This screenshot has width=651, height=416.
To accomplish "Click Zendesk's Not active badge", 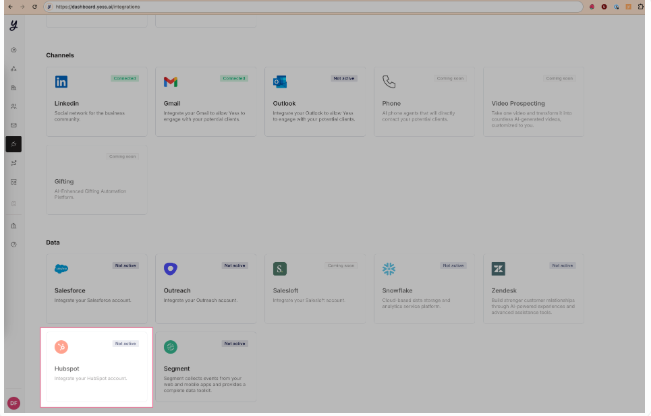I will coord(562,265).
